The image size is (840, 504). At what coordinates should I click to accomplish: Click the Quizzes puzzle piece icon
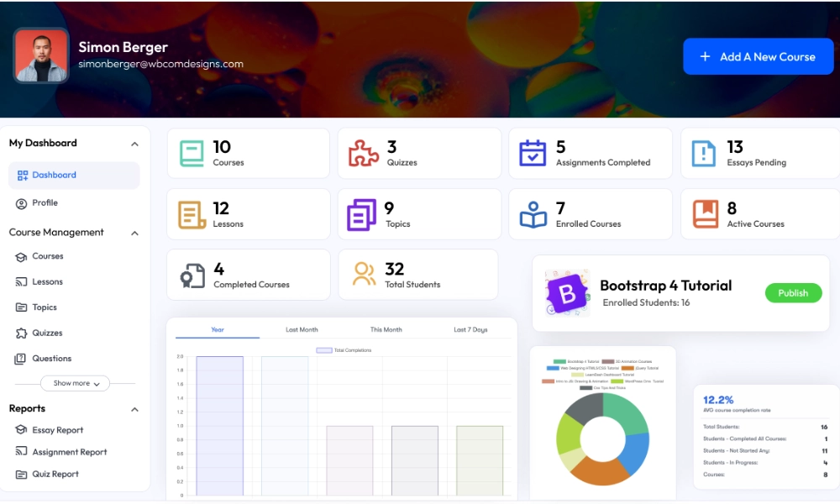click(363, 153)
